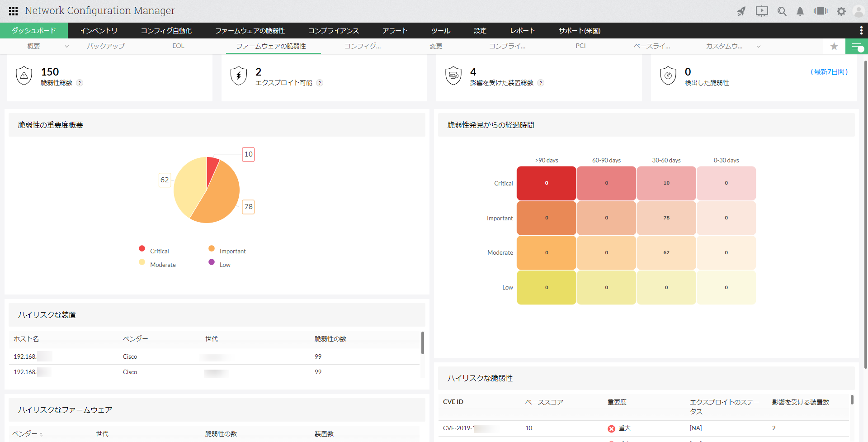Image resolution: width=868 pixels, height=442 pixels.
Task: Toggle the Moderate legend item
Action: pos(157,264)
